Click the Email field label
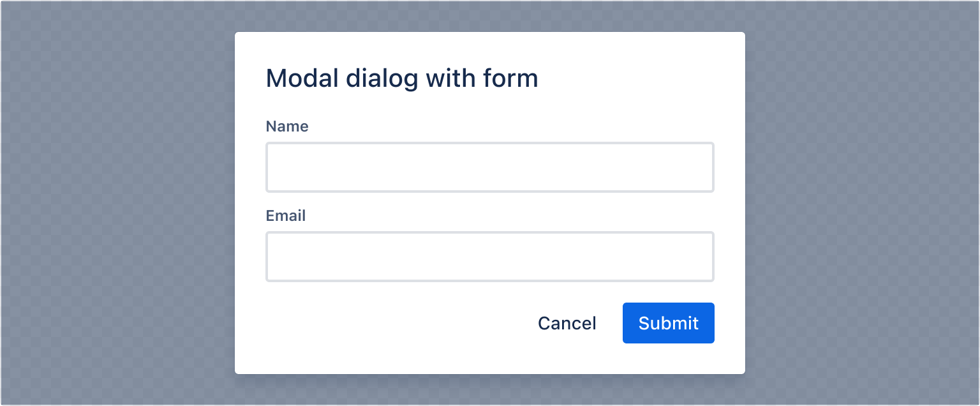 click(285, 216)
